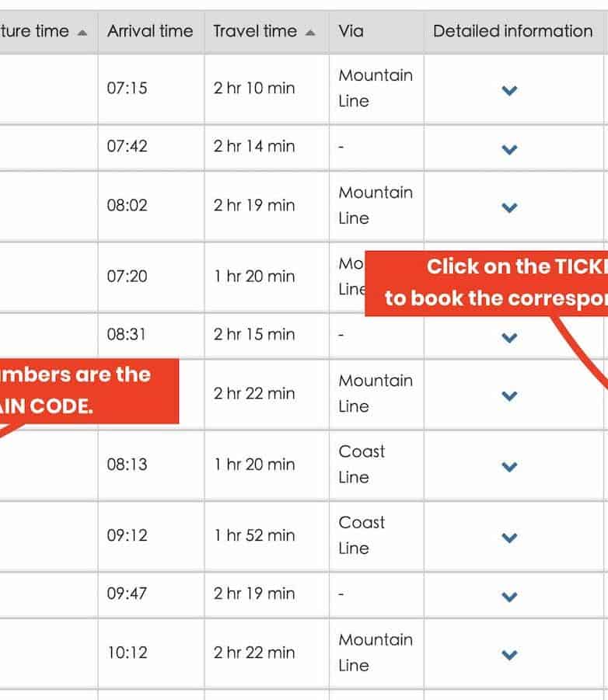Toggle the details chevron for 09:47 arrival

pyautogui.click(x=509, y=596)
